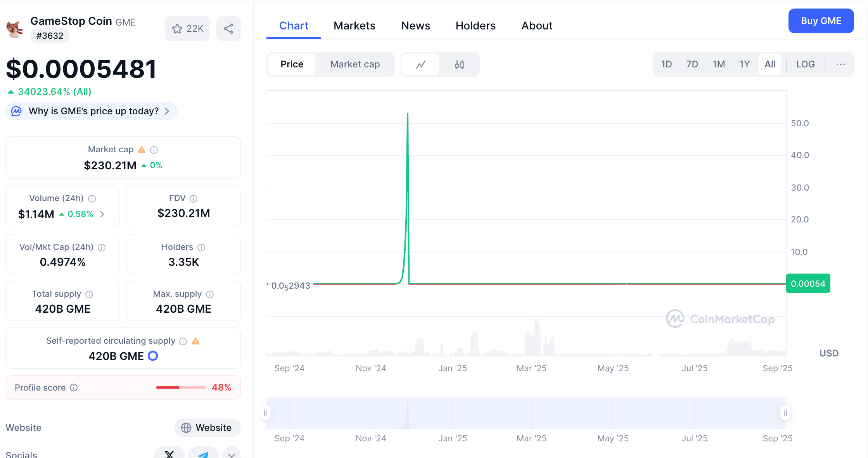Open FDV info icon
Viewport: 868px width, 458px height.
coord(194,198)
